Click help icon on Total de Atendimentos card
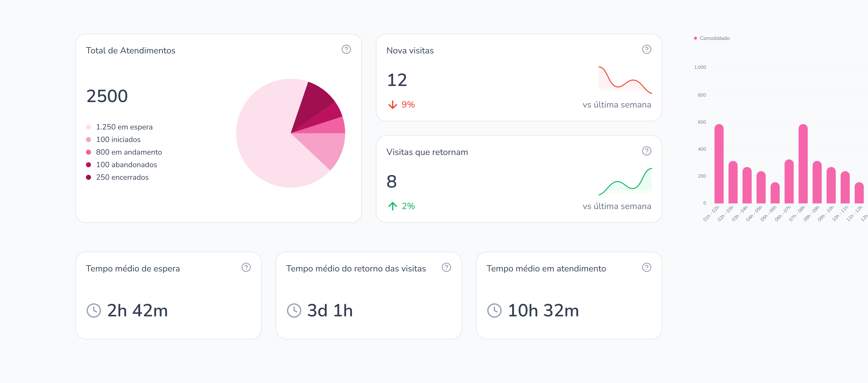 click(x=346, y=49)
